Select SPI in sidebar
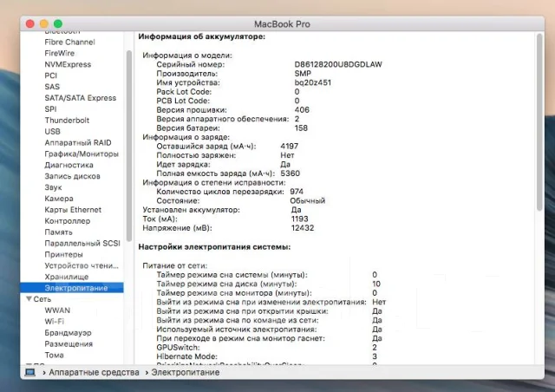This screenshot has height=392, width=555. tap(50, 109)
